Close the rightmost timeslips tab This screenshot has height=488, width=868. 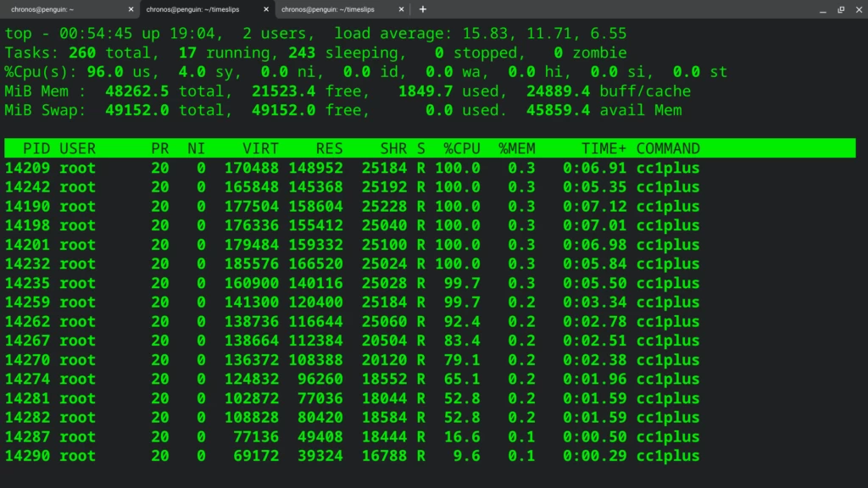(x=402, y=9)
